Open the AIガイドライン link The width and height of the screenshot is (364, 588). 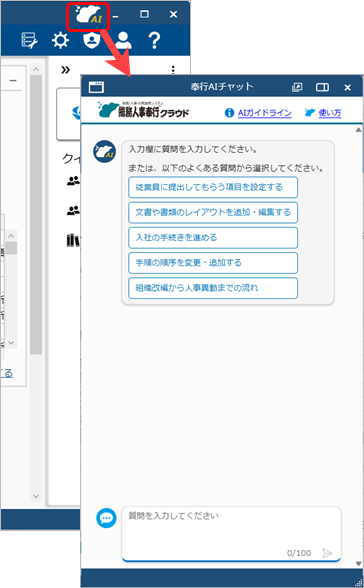[x=264, y=112]
